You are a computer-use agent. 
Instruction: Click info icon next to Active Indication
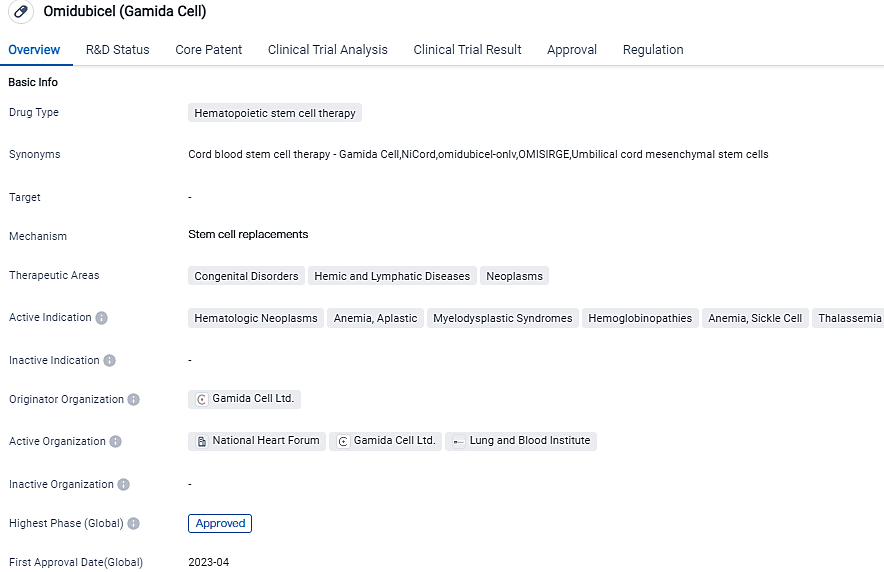point(101,318)
